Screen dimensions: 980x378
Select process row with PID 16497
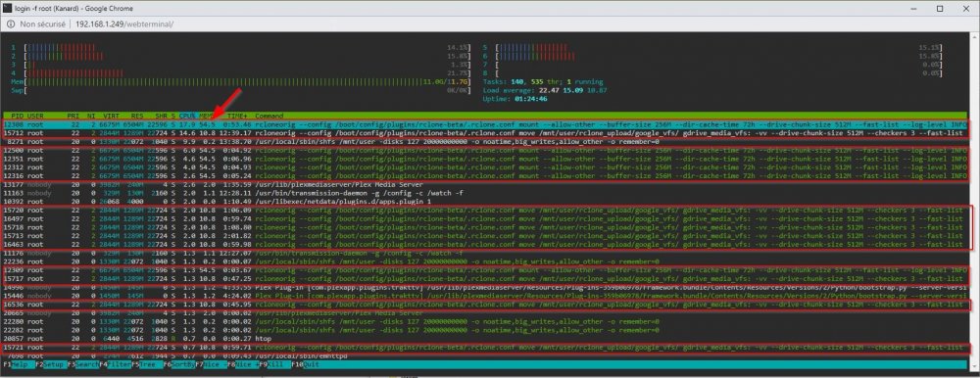coord(485,220)
